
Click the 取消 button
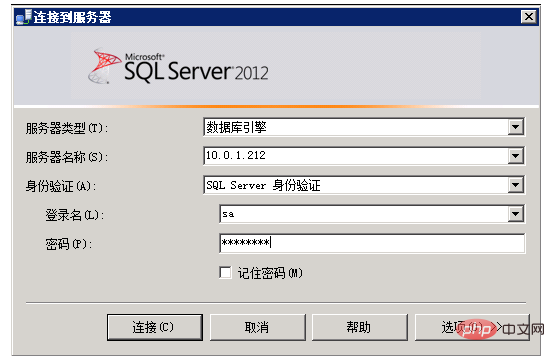pos(257,327)
